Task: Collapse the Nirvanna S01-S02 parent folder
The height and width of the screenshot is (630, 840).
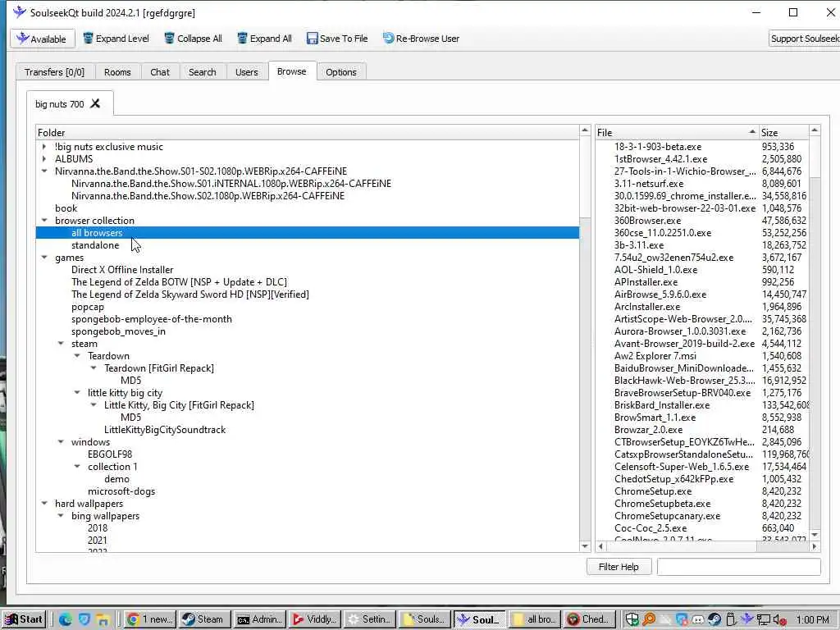Action: coord(44,171)
